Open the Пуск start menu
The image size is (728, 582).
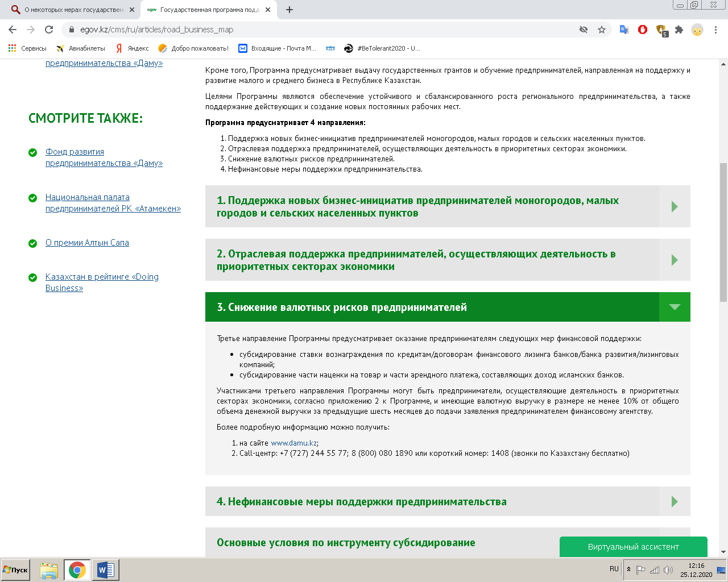(16, 570)
